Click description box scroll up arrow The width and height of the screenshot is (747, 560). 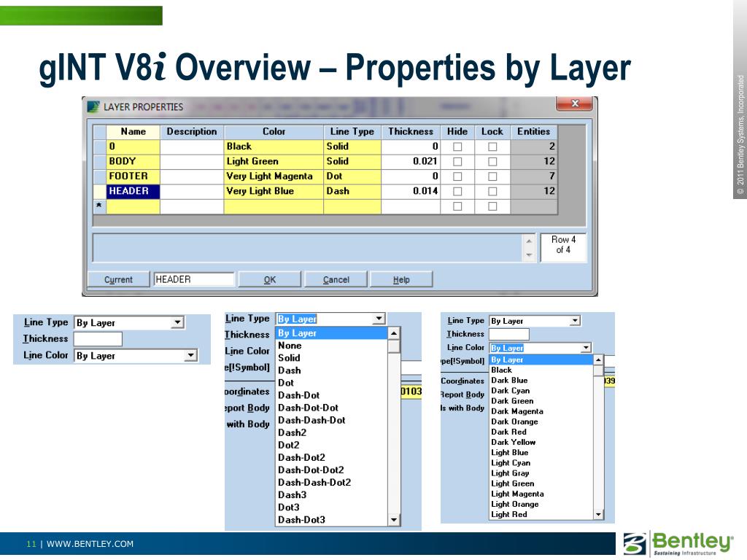coord(529,241)
